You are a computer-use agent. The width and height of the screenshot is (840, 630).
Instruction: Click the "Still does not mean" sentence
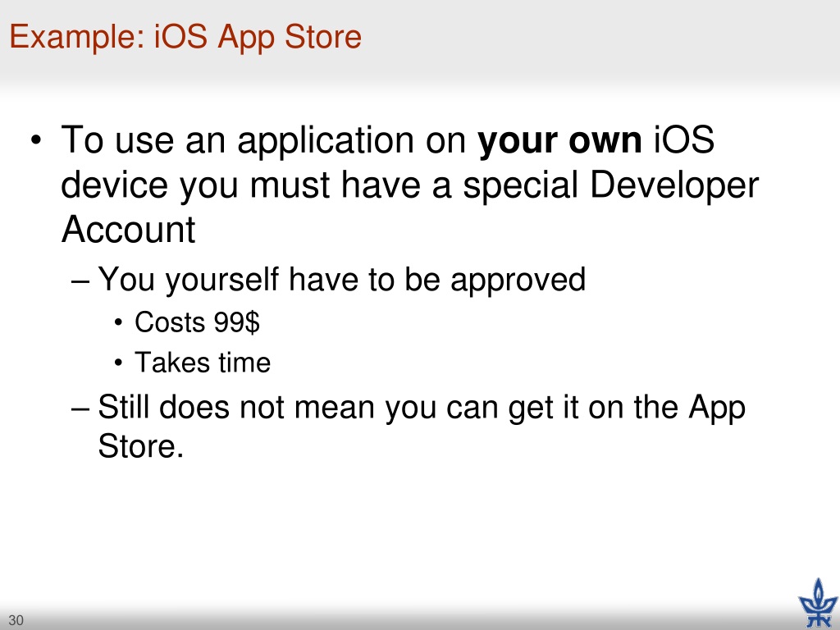pos(422,427)
